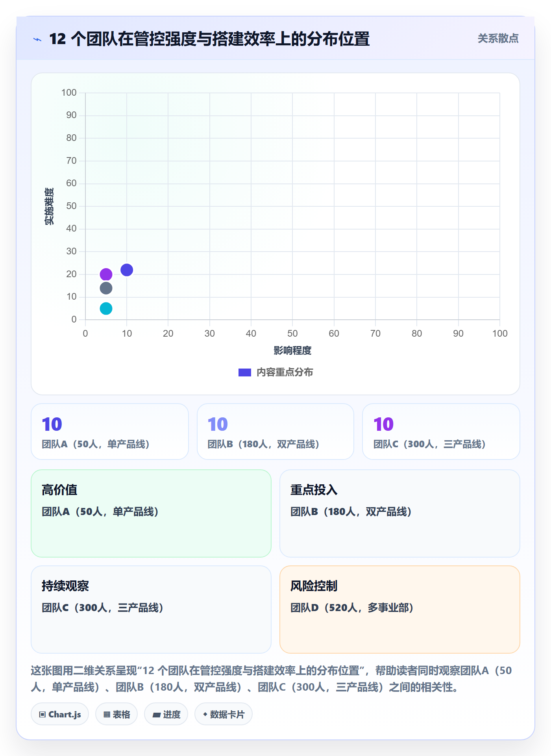The height and width of the screenshot is (756, 551).
Task: Click the x-axis tick label 70
Action: coord(375,334)
